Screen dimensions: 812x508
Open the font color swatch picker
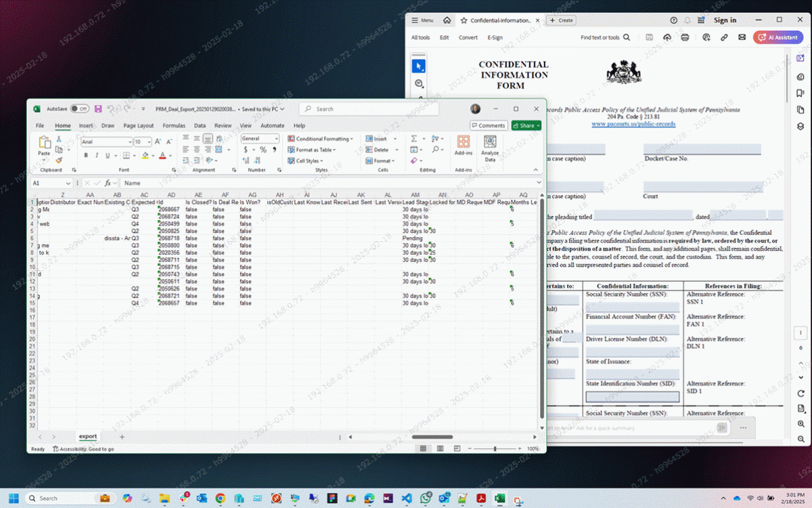tap(168, 155)
